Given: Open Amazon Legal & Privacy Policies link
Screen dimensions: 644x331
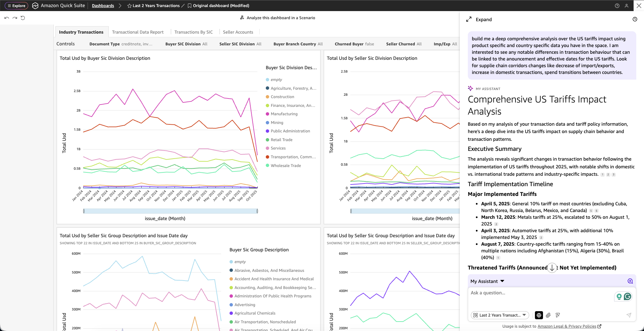Looking at the screenshot, I should click(567, 326).
